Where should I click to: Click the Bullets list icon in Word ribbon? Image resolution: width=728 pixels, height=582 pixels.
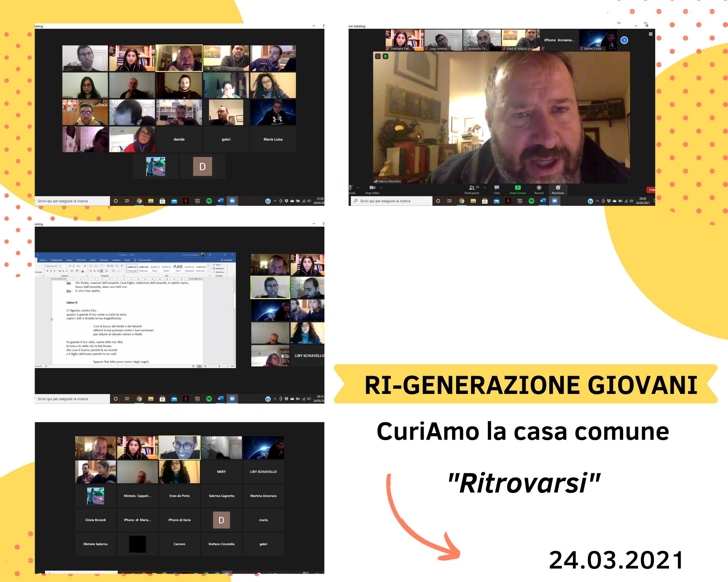tap(91, 266)
